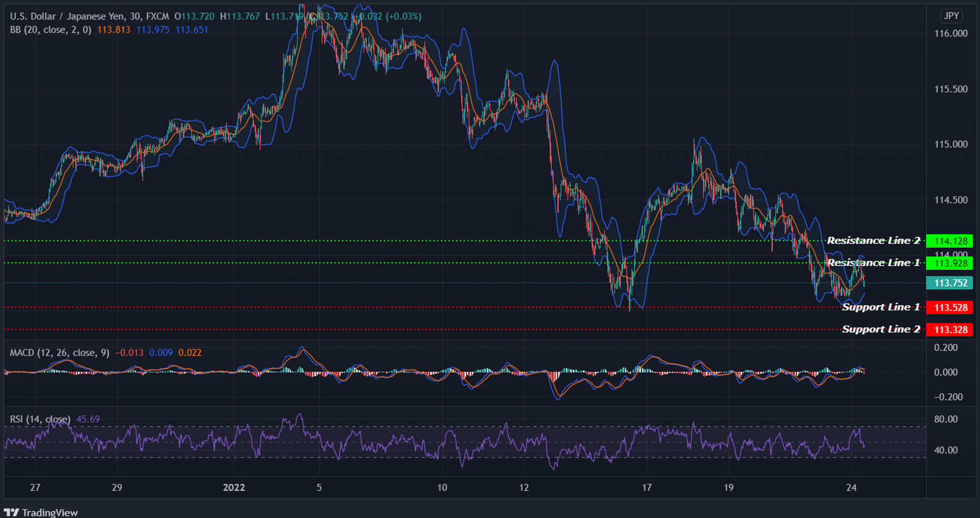This screenshot has width=980, height=518.
Task: Click the TradingView logo at bottom left
Action: (x=42, y=512)
